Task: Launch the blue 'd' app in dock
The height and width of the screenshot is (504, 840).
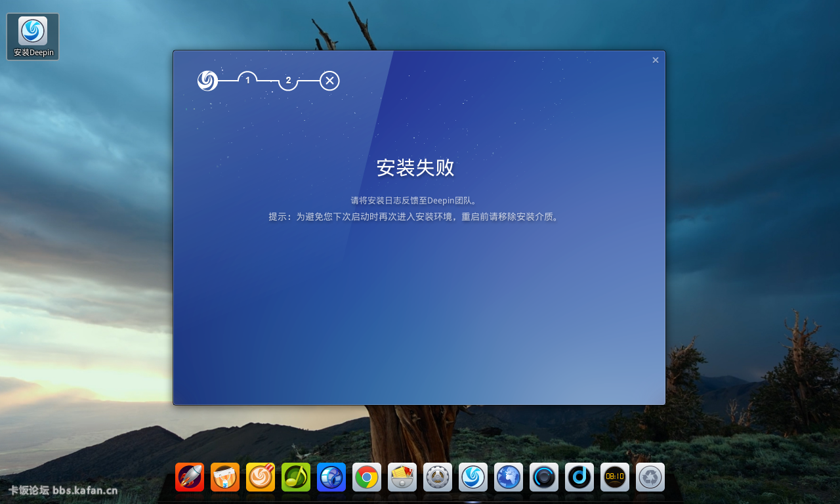Action: pos(579,477)
